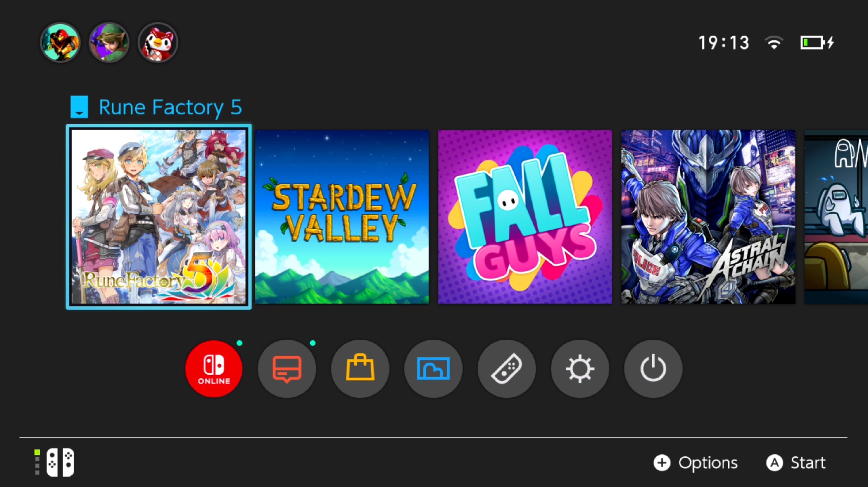Viewport: 868px width, 487px height.
Task: Open the Controllers icon
Action: coord(507,369)
